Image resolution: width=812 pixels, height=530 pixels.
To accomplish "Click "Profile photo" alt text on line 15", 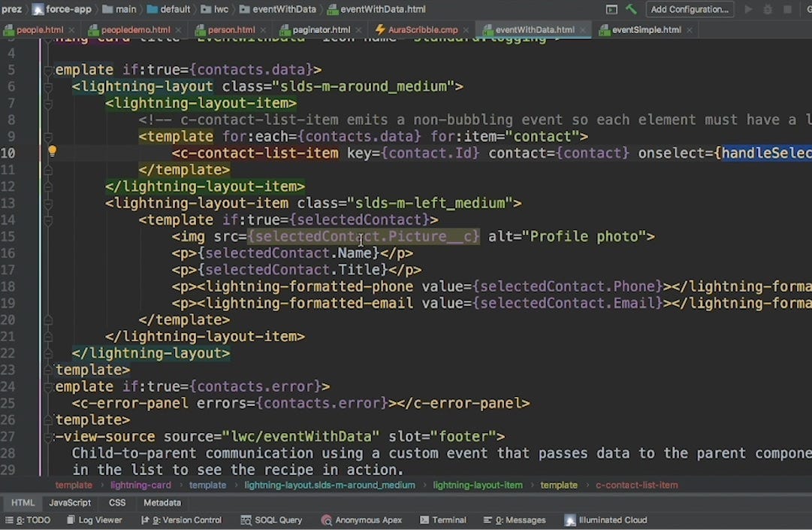I will [x=584, y=237].
